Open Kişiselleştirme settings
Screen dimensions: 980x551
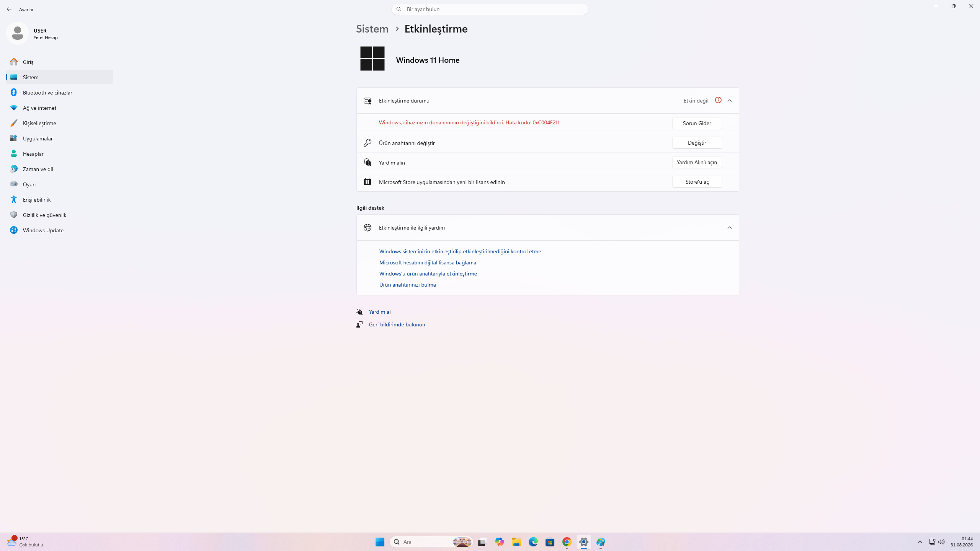point(60,123)
